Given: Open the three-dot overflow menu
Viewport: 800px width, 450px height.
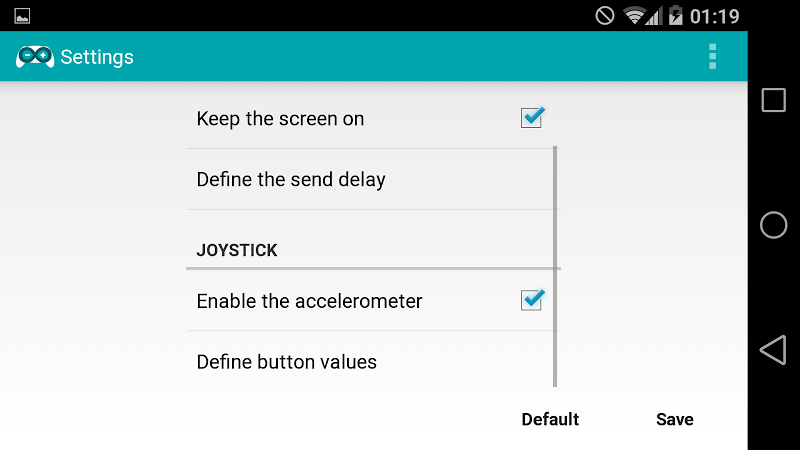Looking at the screenshot, I should coord(712,56).
